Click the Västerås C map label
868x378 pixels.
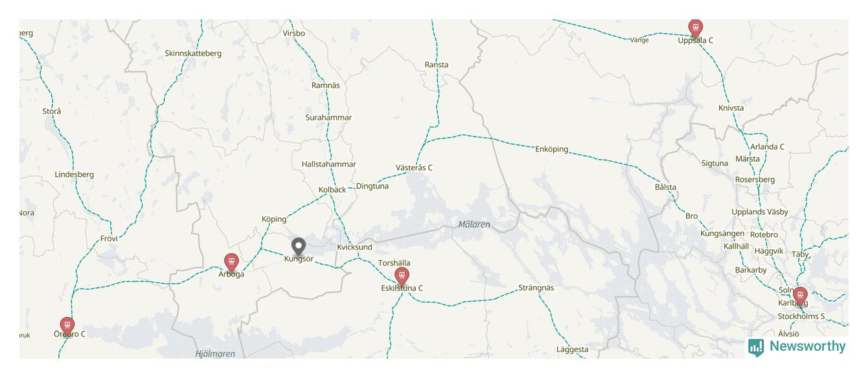point(414,168)
